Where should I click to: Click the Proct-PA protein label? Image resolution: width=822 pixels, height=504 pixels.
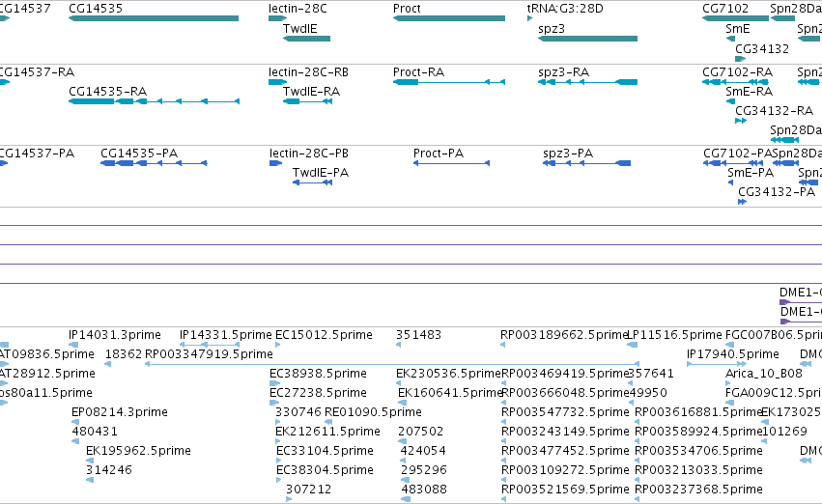tap(439, 153)
